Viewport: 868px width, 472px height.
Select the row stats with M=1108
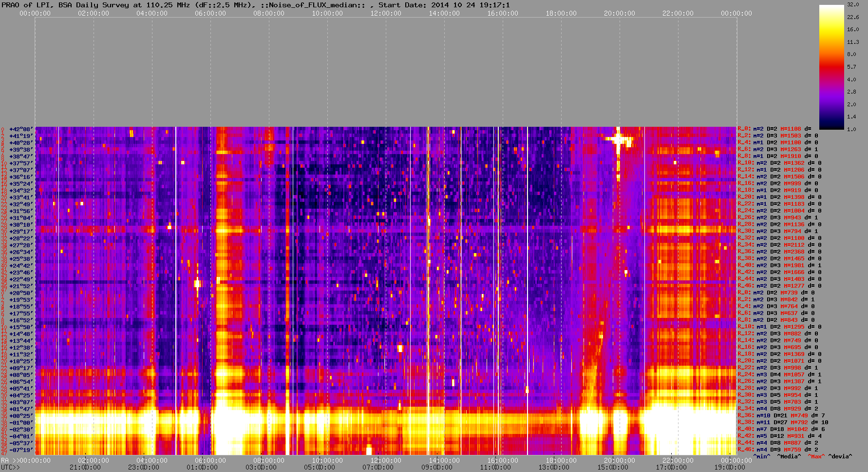[x=774, y=129]
